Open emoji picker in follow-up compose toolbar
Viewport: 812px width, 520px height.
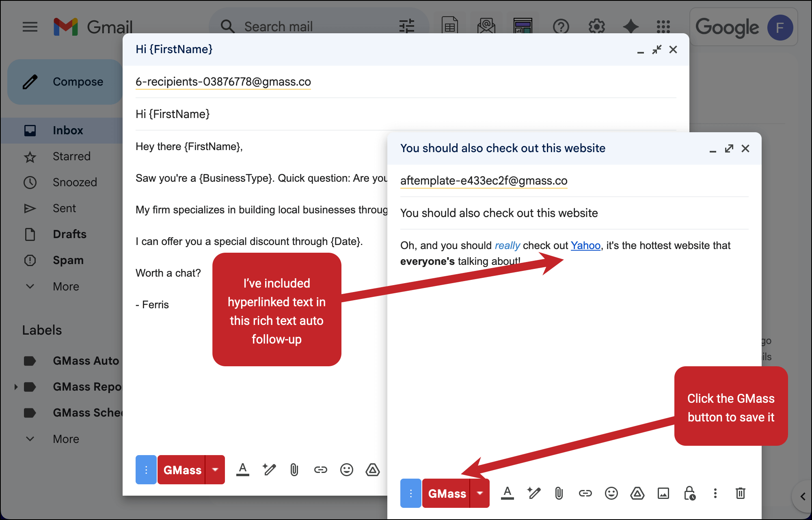(611, 494)
